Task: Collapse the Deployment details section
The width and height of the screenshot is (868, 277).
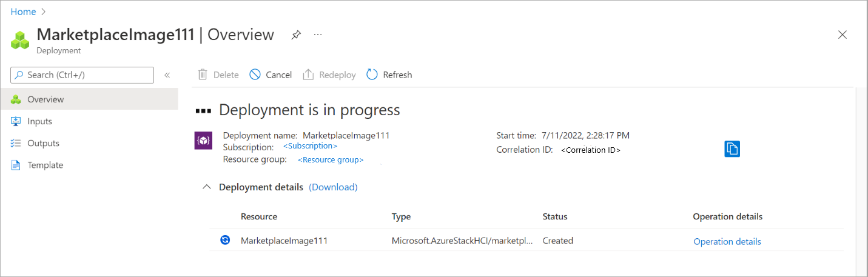Action: (207, 187)
